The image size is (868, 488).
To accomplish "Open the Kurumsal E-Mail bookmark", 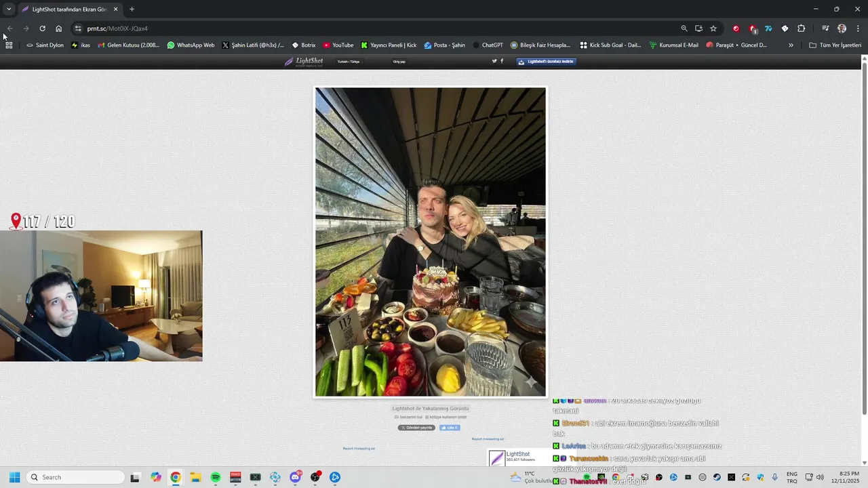I will [674, 45].
